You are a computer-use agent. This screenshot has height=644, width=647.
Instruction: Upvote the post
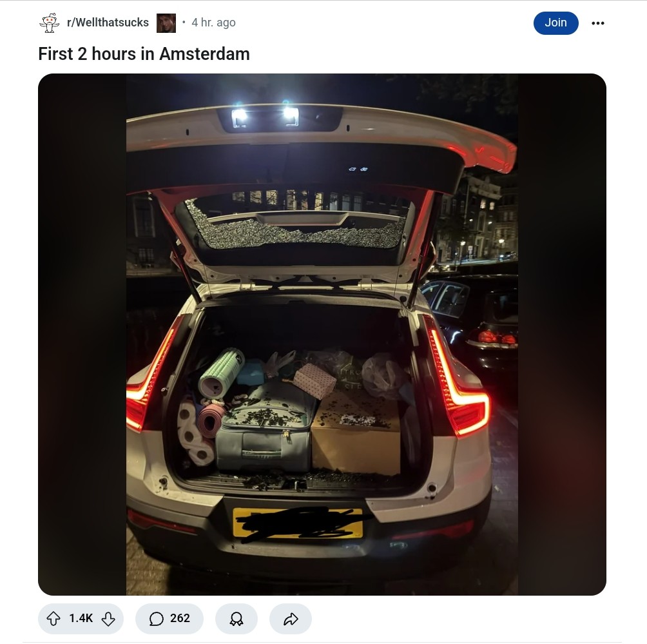pyautogui.click(x=53, y=618)
